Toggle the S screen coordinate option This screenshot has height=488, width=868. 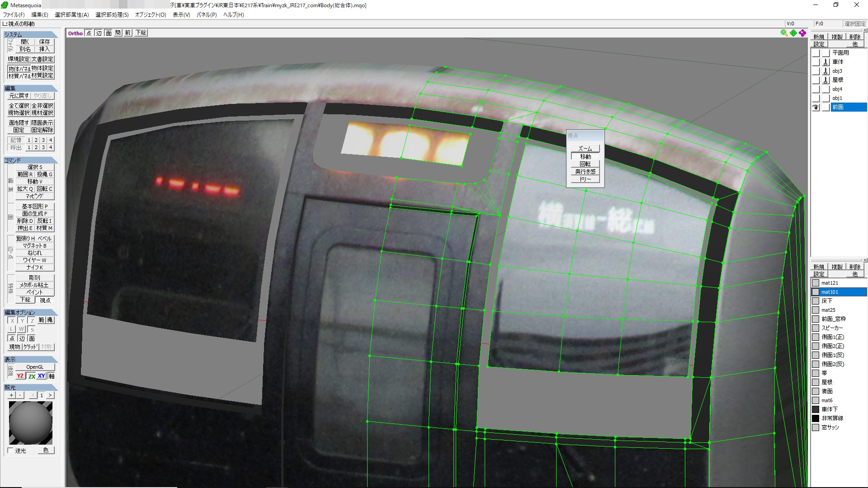[x=32, y=329]
